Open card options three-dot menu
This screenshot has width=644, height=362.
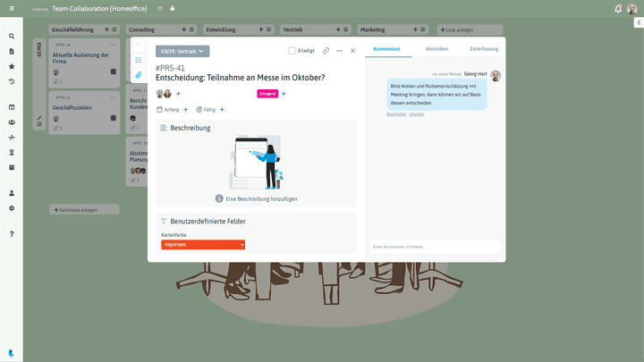tap(339, 51)
